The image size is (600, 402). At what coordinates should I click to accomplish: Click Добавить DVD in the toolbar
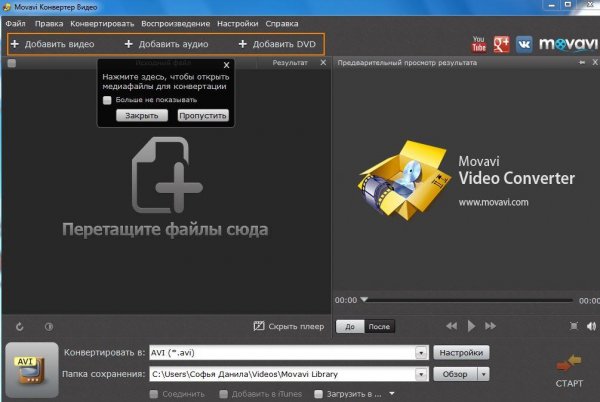pyautogui.click(x=277, y=44)
